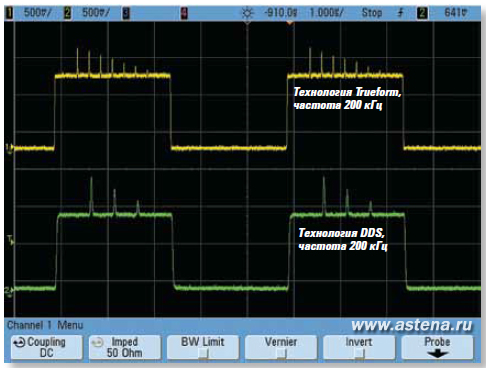
Task: Click channel 2 ground level marker
Action: [9, 289]
